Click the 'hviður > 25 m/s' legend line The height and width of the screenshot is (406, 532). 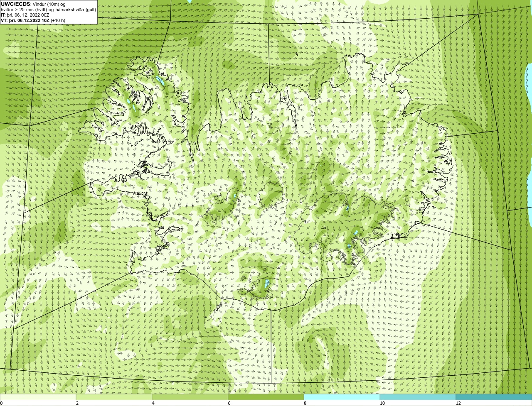pyautogui.click(x=48, y=10)
